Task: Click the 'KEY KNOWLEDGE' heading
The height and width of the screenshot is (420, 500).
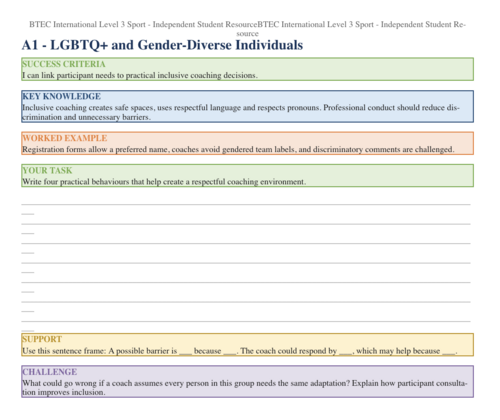Action: [61, 96]
